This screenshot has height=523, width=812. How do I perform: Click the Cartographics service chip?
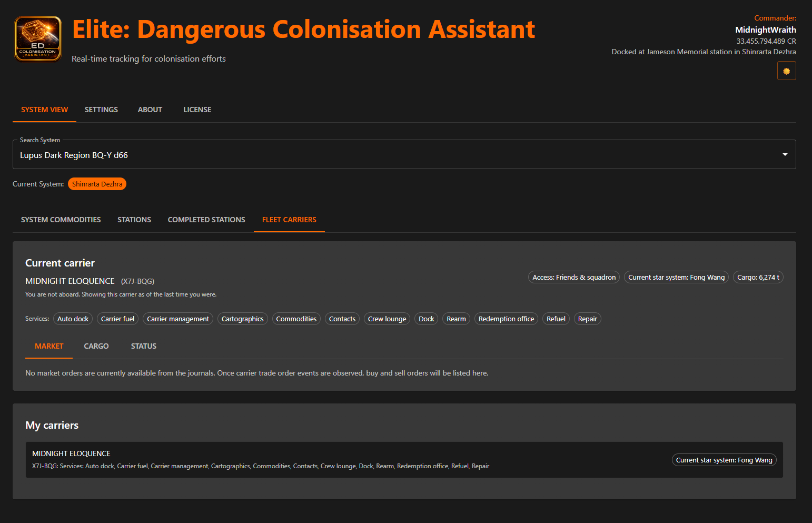[x=243, y=319]
